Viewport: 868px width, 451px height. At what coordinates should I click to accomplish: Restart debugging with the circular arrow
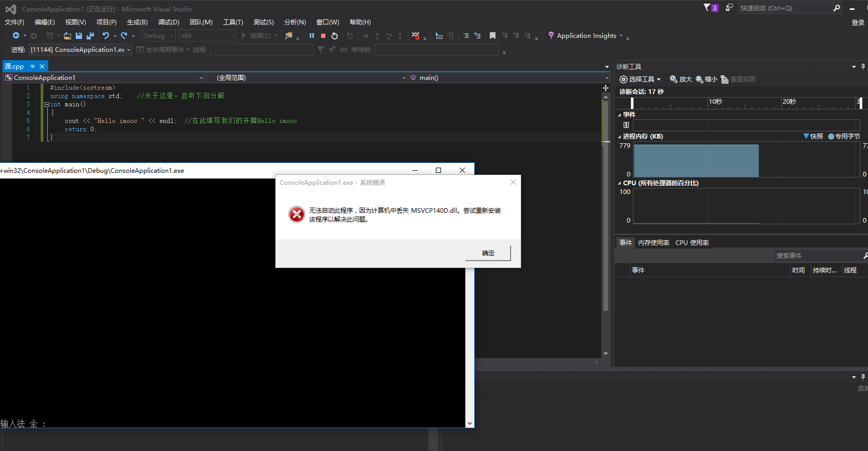335,36
